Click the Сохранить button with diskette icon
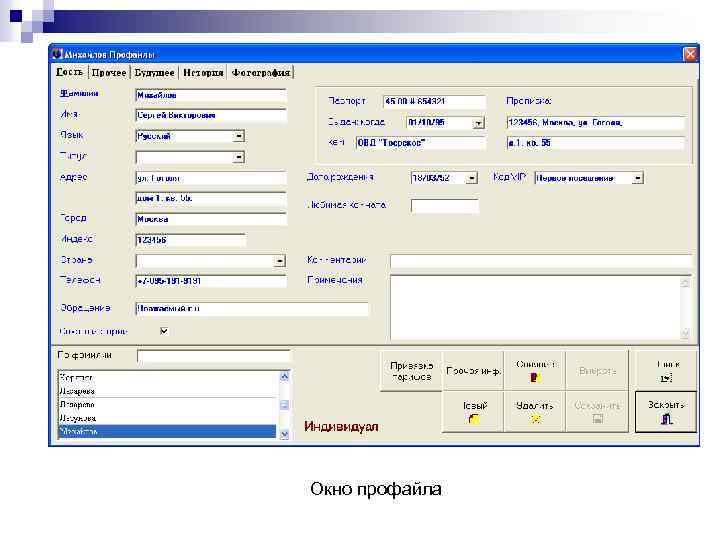The image size is (720, 540). coord(597,412)
